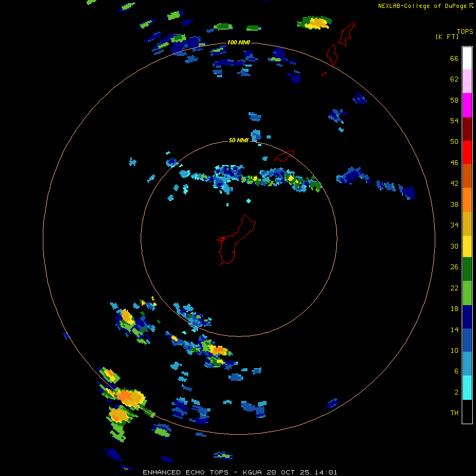Select the medium blue 18 K FT swatch
Screen dimensions: 476x476
click(467, 340)
